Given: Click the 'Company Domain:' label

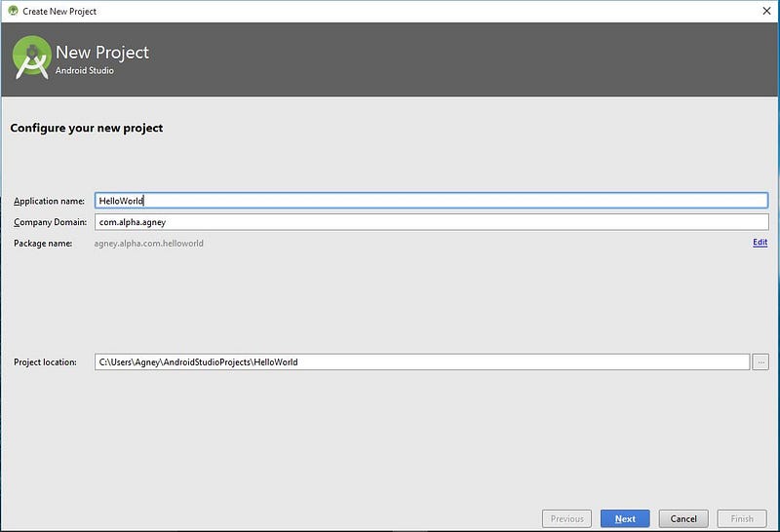Looking at the screenshot, I should pyautogui.click(x=51, y=222).
